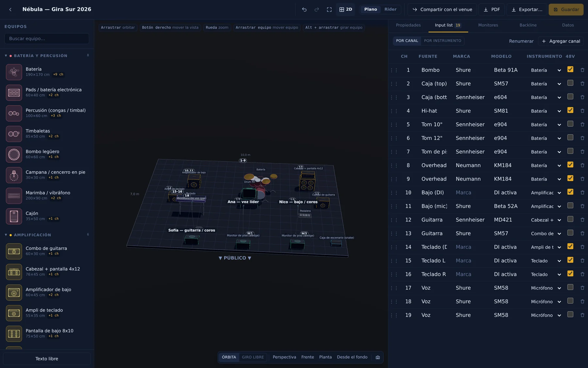This screenshot has height=368, width=588.
Task: Select the Marimba / vibráfono icon
Action: click(14, 196)
